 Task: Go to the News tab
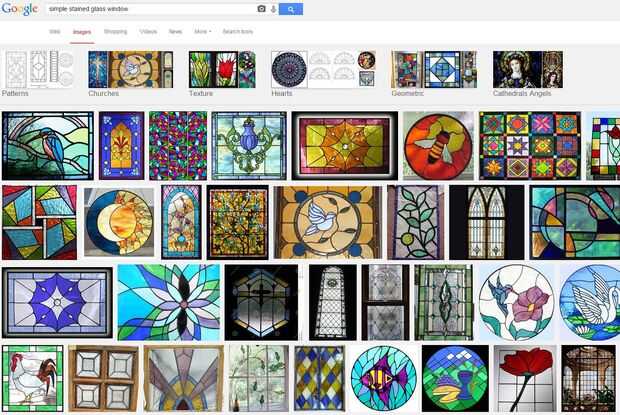(x=175, y=32)
